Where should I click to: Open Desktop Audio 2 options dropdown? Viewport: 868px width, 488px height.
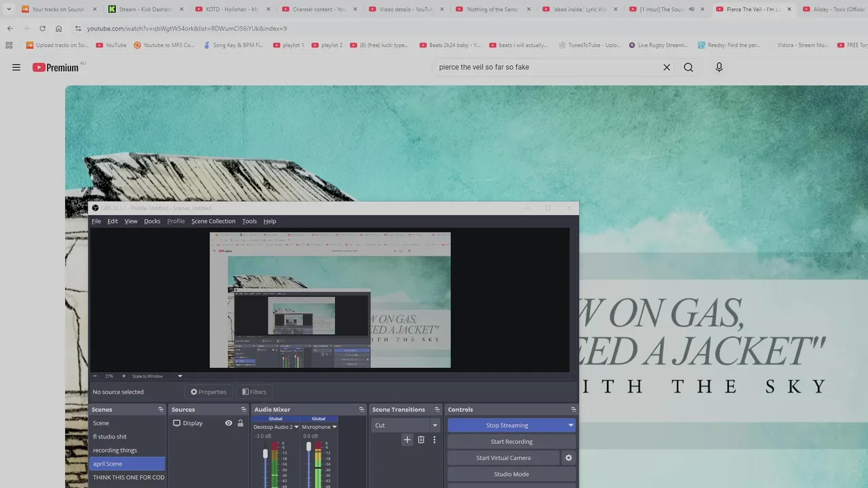(x=296, y=427)
